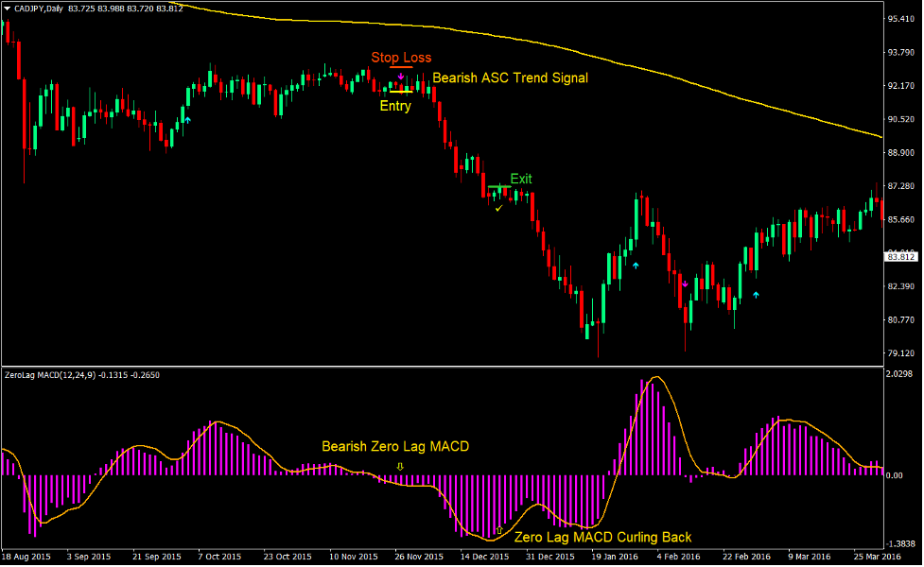Click the 80.770 price axis label

tap(901, 319)
